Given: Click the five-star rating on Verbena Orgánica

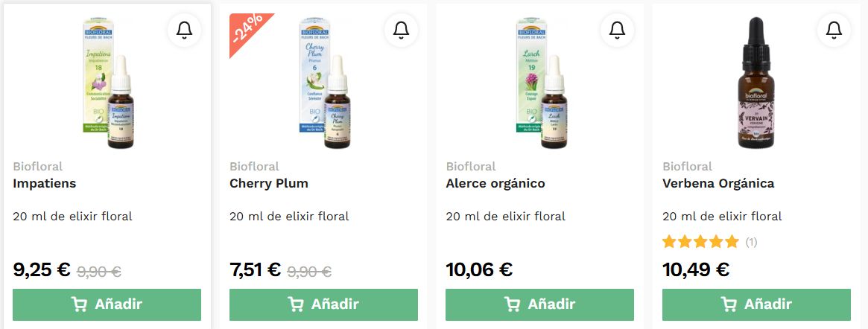Looking at the screenshot, I should 700,242.
